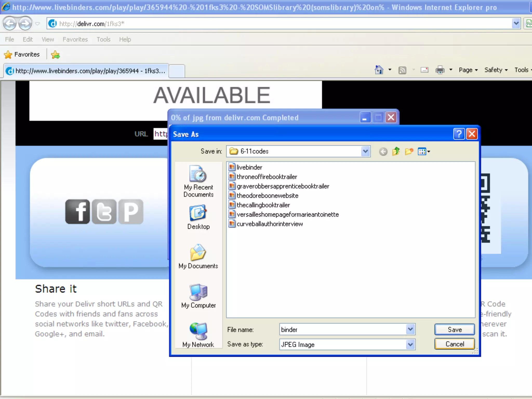Expand the Save in folder dropdown
The image size is (532, 399).
(x=365, y=151)
